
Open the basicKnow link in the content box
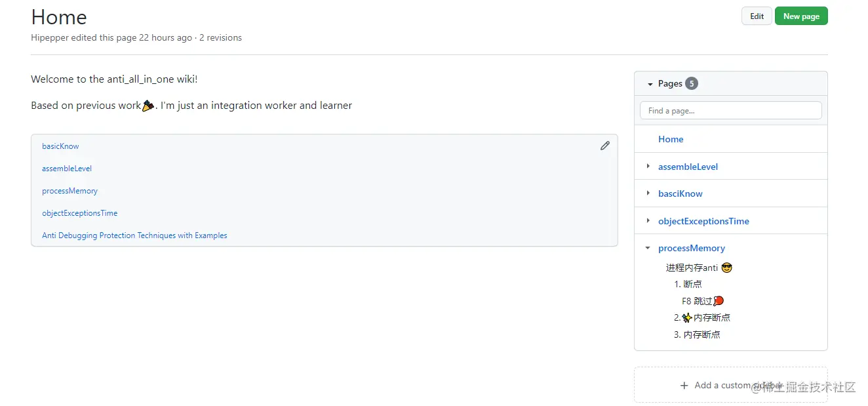[x=60, y=146]
